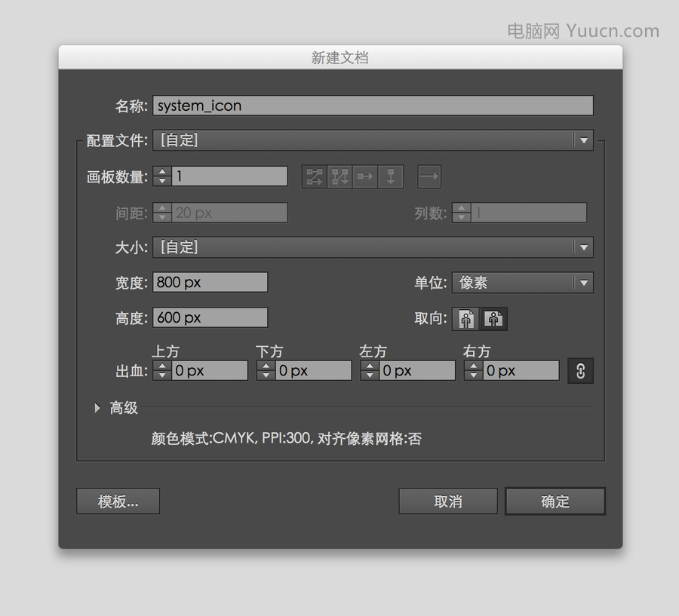Click the 名称 name field containing system_icon
Image resolution: width=679 pixels, height=616 pixels.
[x=373, y=106]
